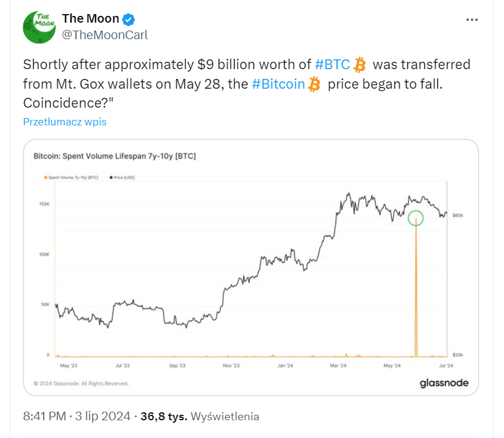Click the Przetlumacz wpis translate link
This screenshot has height=438, width=504.
[x=64, y=122]
